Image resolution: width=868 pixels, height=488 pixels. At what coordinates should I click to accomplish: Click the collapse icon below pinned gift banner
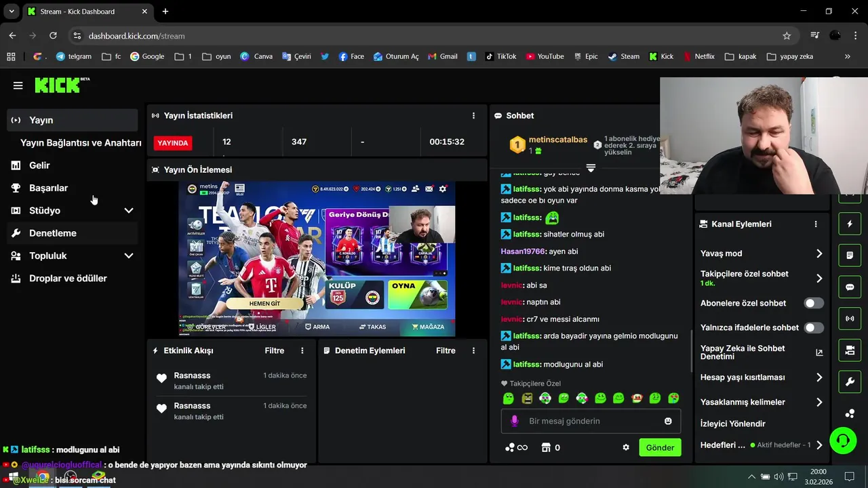[591, 167]
